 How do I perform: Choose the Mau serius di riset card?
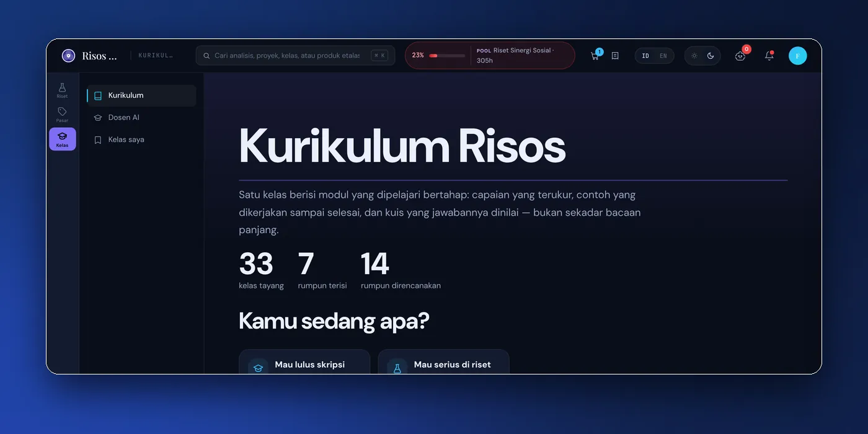(443, 362)
